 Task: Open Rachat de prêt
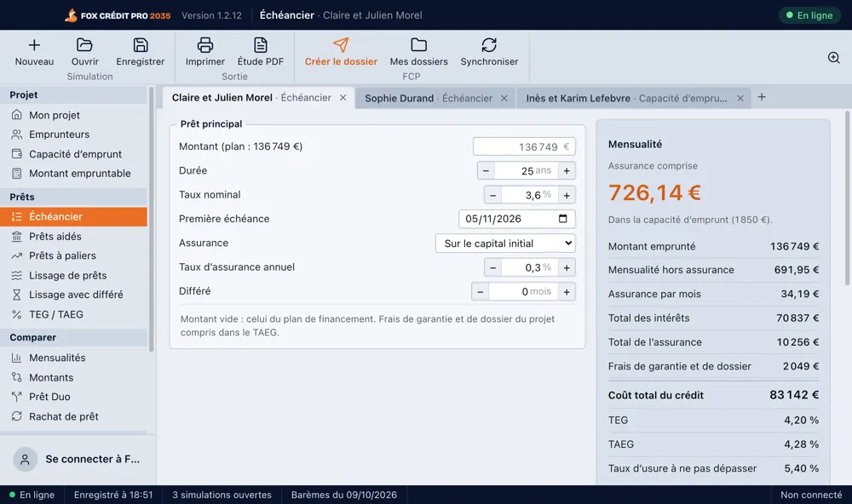point(73,416)
